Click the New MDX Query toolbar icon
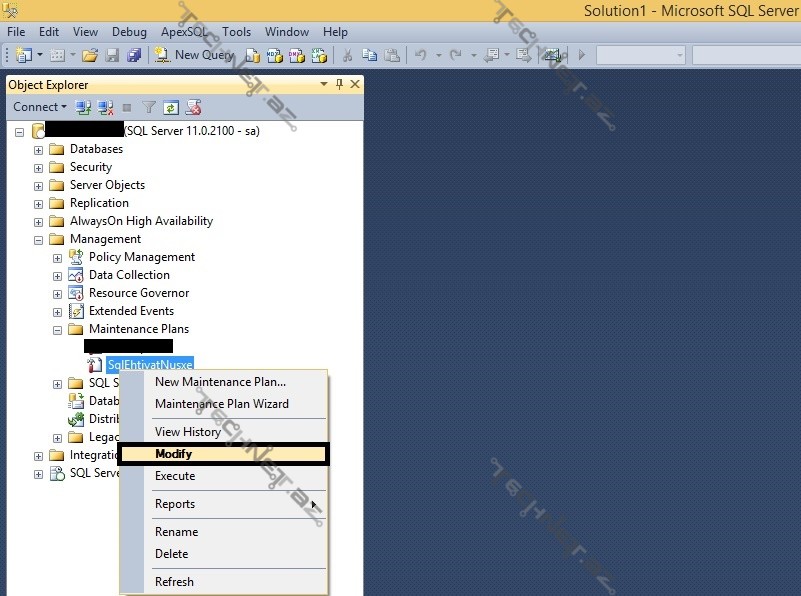Viewport: 801px width, 596px height. 273,55
